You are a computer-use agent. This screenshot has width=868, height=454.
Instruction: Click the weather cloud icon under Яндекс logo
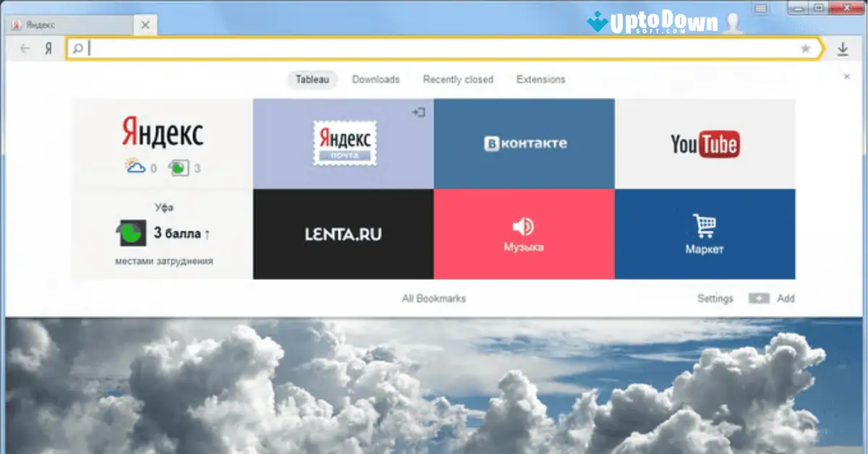(135, 166)
